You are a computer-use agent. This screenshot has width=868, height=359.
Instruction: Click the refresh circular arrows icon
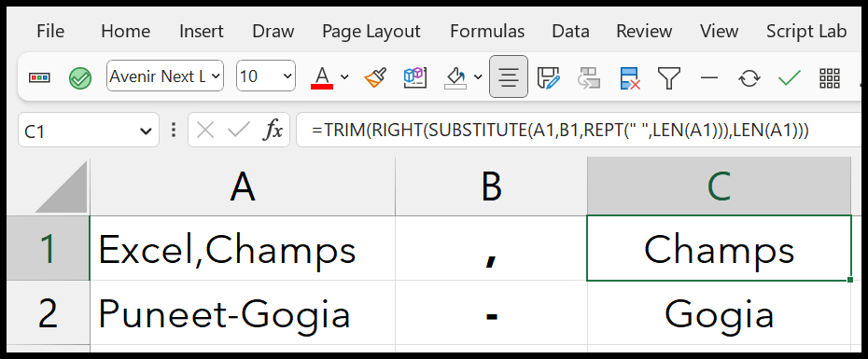[749, 78]
